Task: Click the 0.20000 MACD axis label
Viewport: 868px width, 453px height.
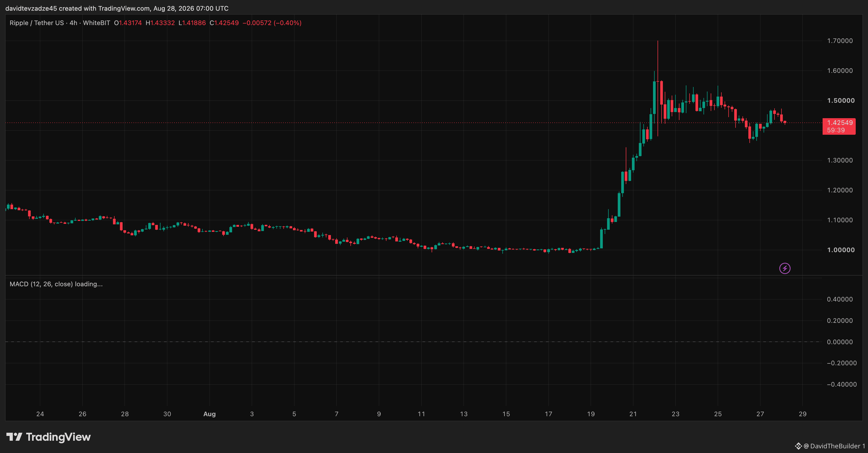Action: [x=840, y=320]
